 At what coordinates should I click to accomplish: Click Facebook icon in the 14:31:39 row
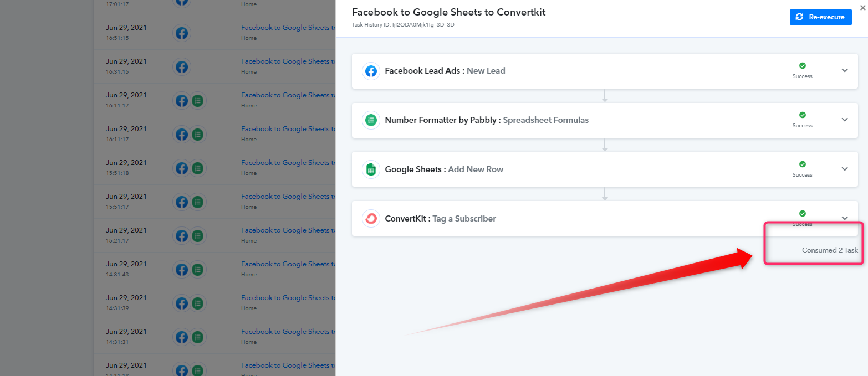coord(181,303)
